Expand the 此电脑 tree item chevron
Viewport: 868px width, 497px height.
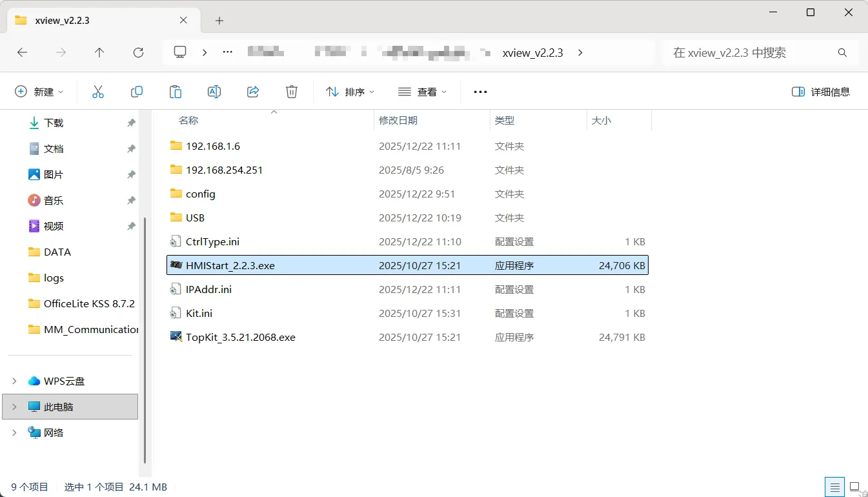click(x=14, y=407)
